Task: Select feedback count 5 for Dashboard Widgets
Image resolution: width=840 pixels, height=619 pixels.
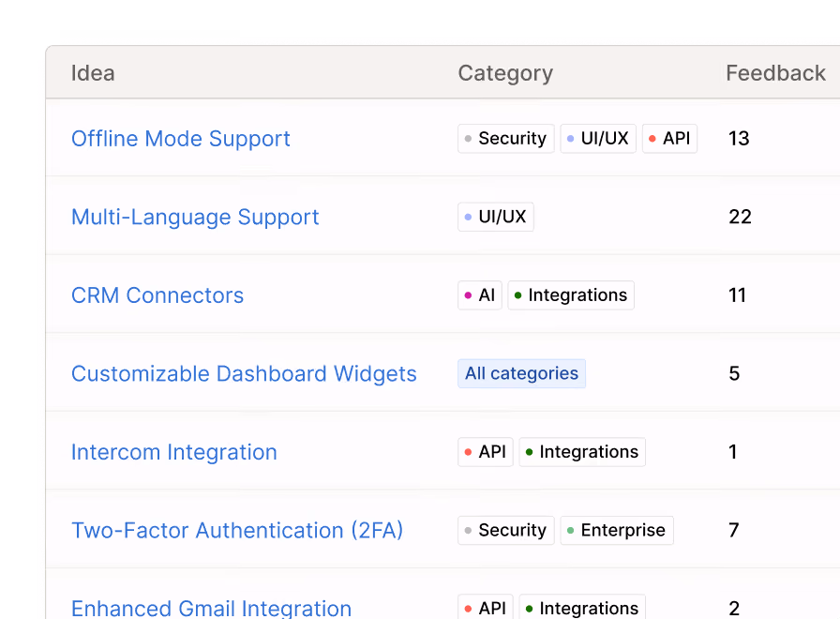Action: tap(734, 373)
